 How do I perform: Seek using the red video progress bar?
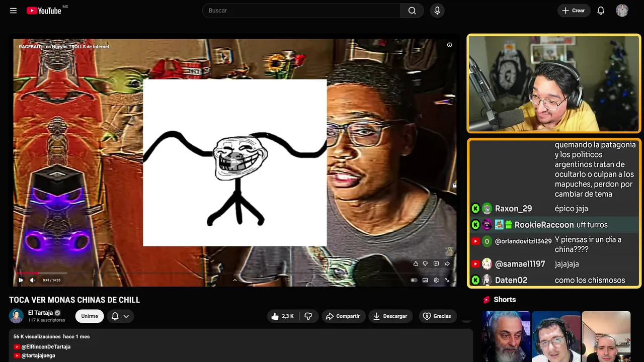click(x=234, y=273)
